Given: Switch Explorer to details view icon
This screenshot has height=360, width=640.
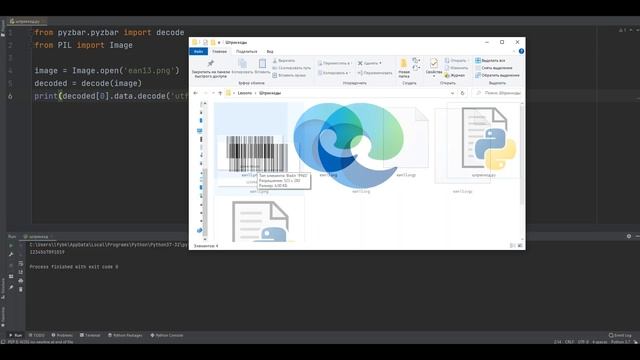Looking at the screenshot, I should tap(513, 246).
